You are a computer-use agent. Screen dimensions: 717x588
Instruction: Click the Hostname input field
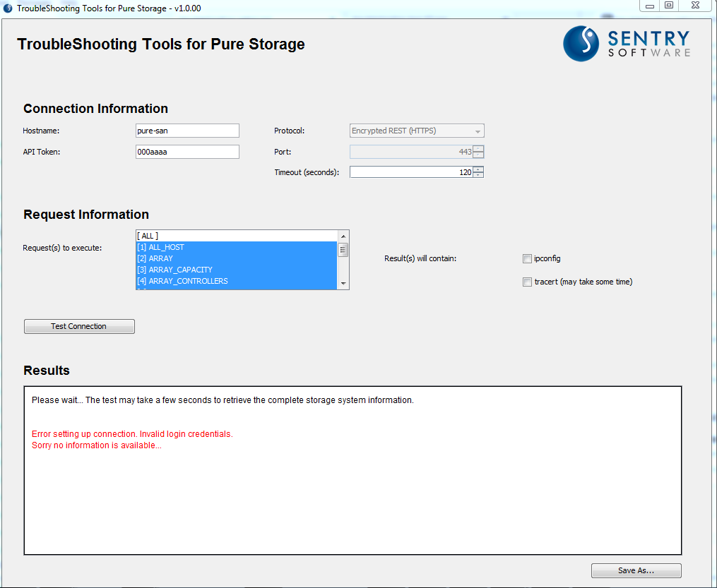click(x=186, y=131)
